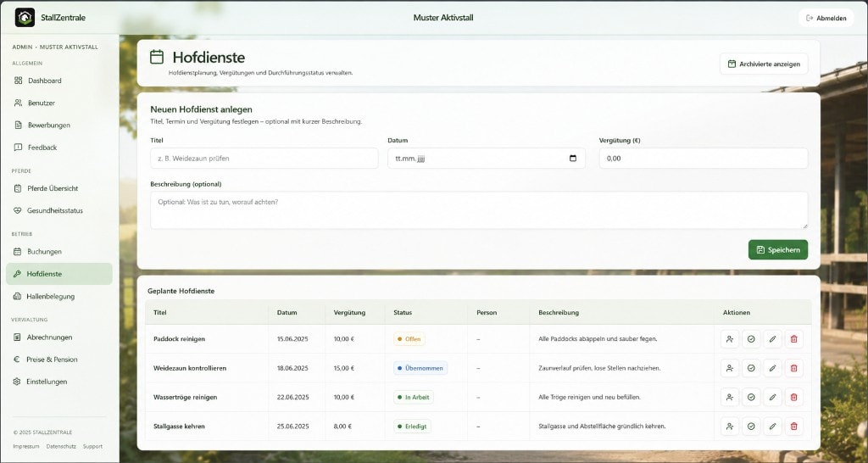Click Archivierte anzeigen button
This screenshot has width=868, height=463.
tap(764, 64)
